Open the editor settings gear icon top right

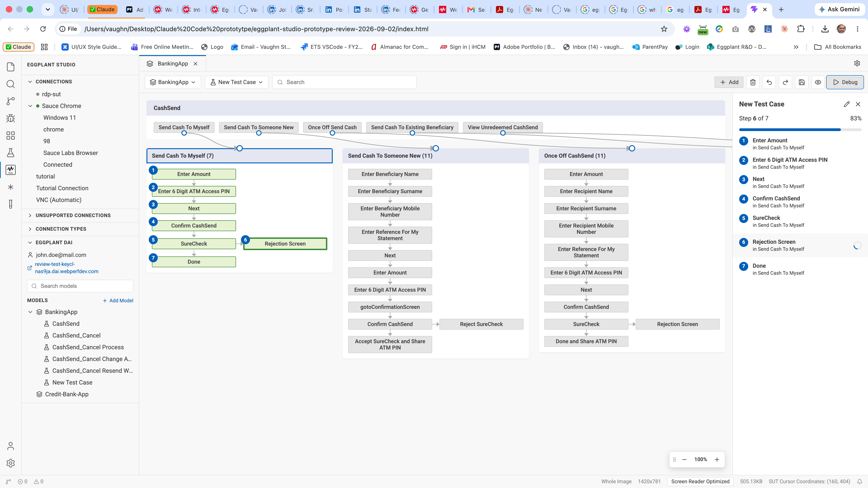pos(857,63)
